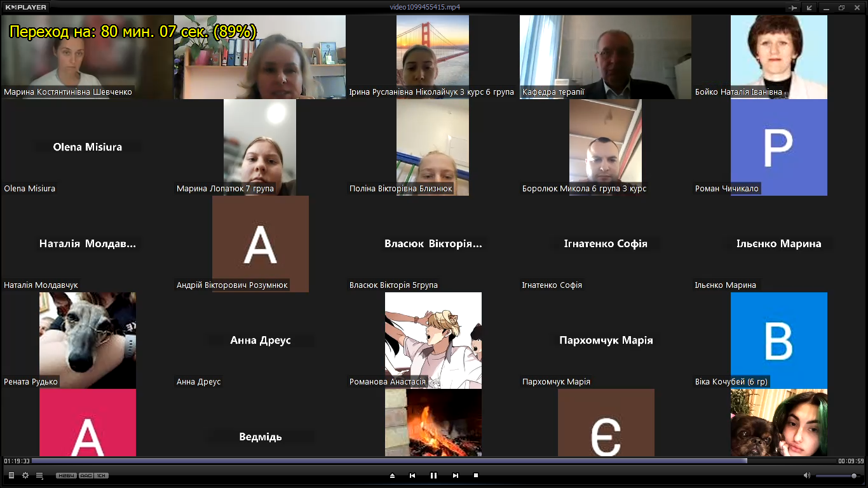Pause the video playback
Image resolution: width=868 pixels, height=488 pixels.
tap(433, 475)
